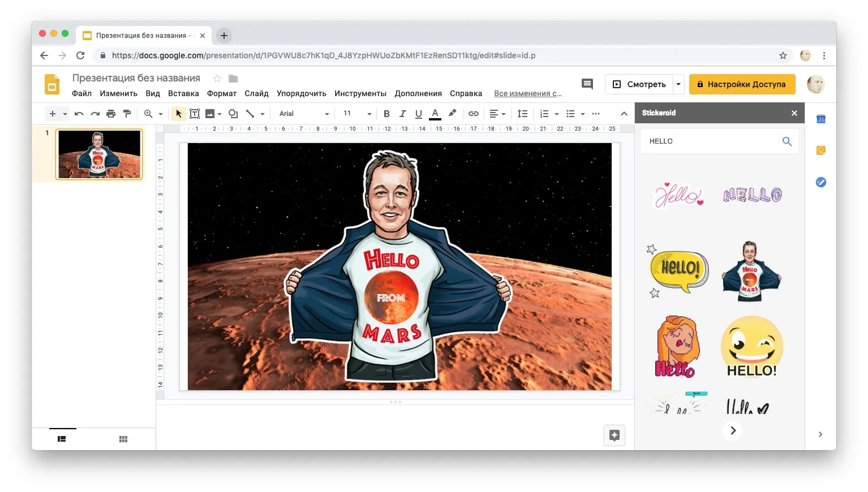Go to next sticker page arrow
Viewport: 868px width, 492px height.
tap(733, 430)
